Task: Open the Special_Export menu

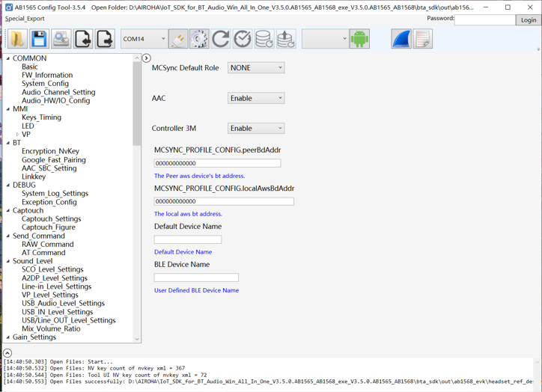Action: pyautogui.click(x=25, y=19)
